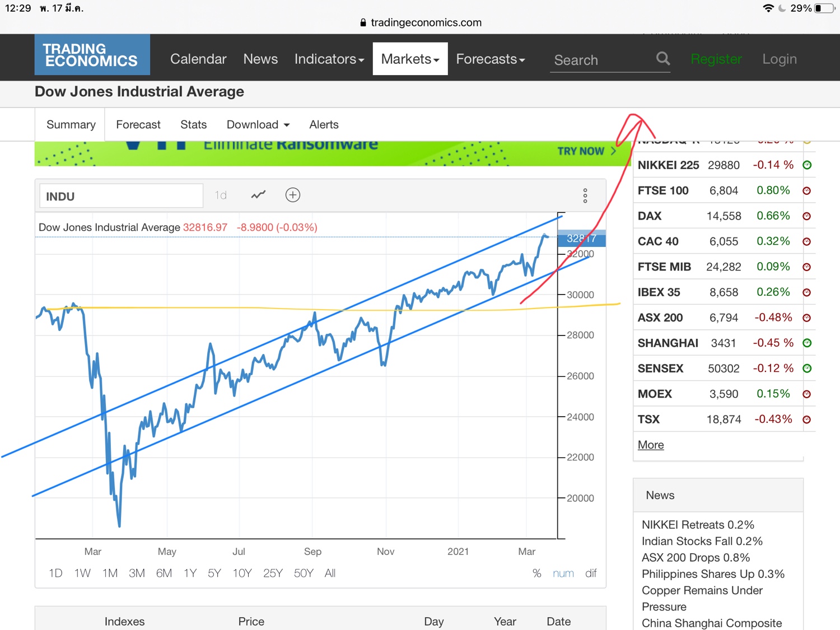Screen dimensions: 840x630
Task: Go to the News menu item
Action: click(x=260, y=59)
